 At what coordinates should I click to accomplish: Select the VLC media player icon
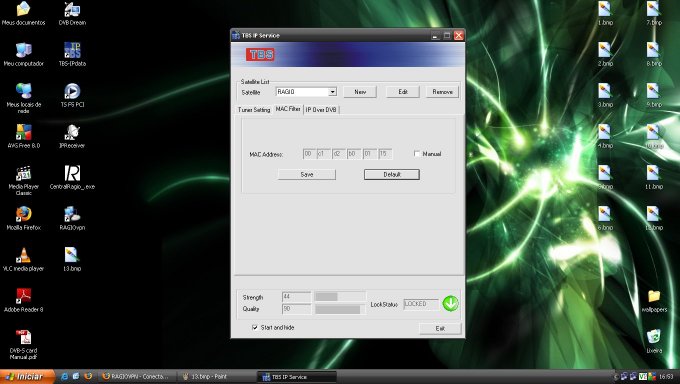click(x=23, y=259)
